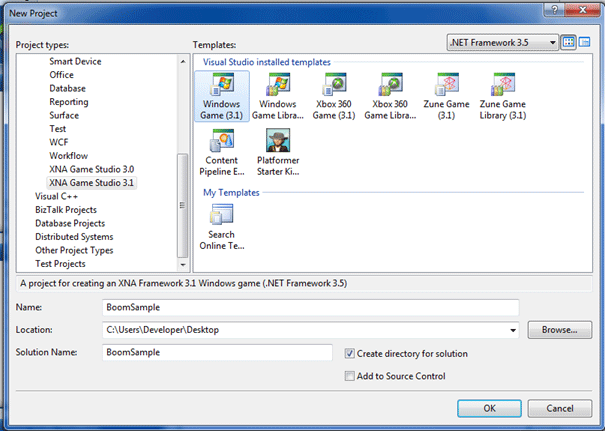Screen dimensions: 605x431
Task: Switch templates to large icons view
Action: (x=568, y=42)
